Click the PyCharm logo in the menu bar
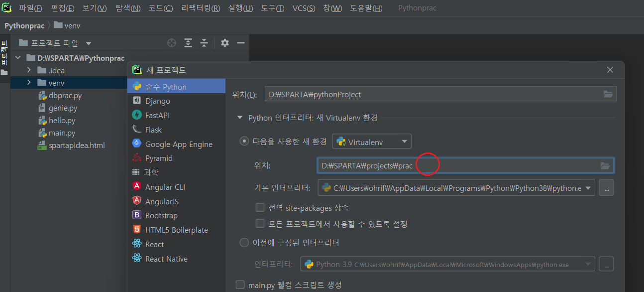 coord(6,8)
